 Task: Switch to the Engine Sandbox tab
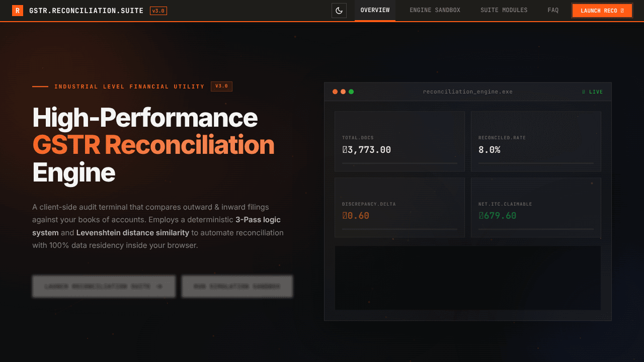[x=435, y=10]
